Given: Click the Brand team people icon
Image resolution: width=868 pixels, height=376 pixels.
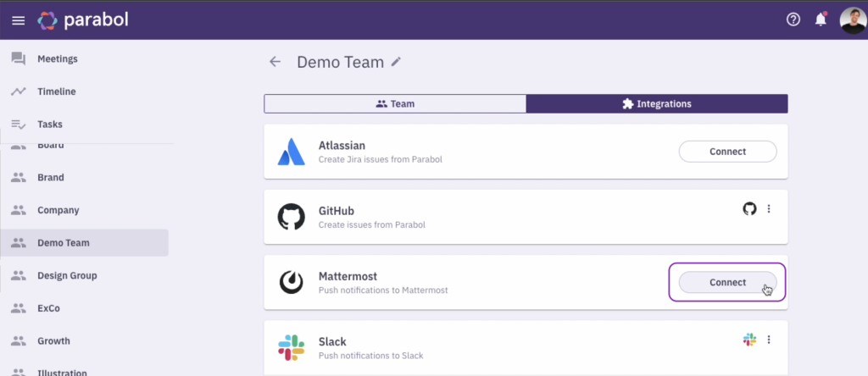Looking at the screenshot, I should click(19, 178).
